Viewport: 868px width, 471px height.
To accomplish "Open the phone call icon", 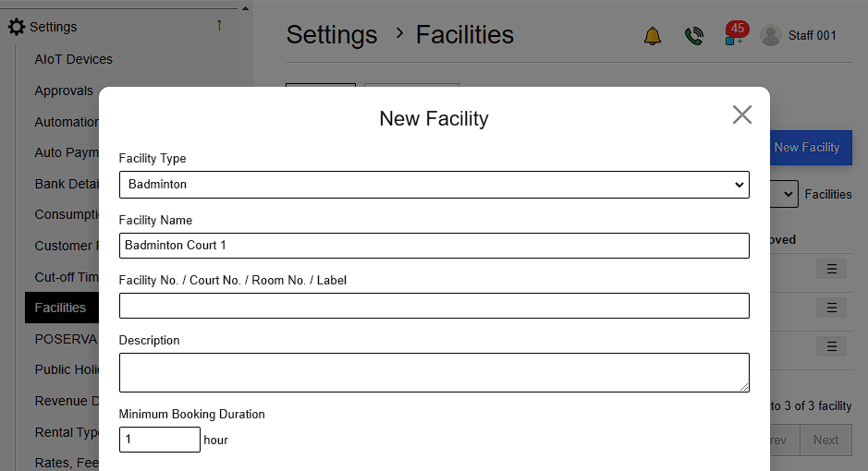I will point(693,36).
